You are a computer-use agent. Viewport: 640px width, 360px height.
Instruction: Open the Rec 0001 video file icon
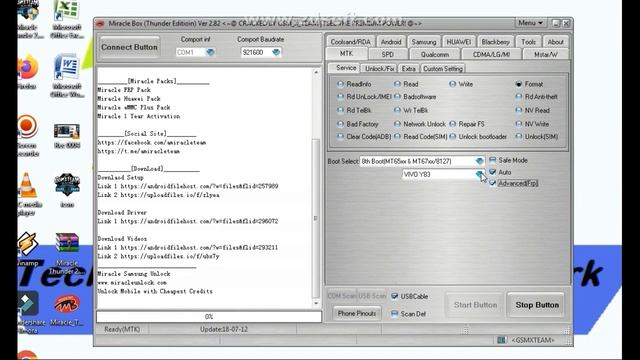pyautogui.click(x=67, y=136)
